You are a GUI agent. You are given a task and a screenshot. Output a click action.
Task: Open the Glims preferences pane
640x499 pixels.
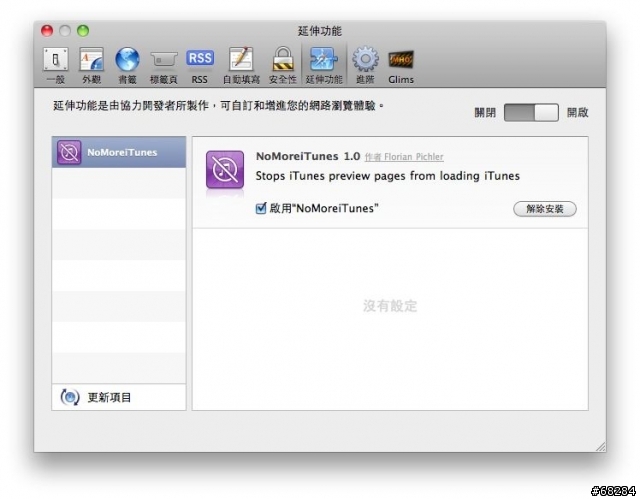click(401, 65)
